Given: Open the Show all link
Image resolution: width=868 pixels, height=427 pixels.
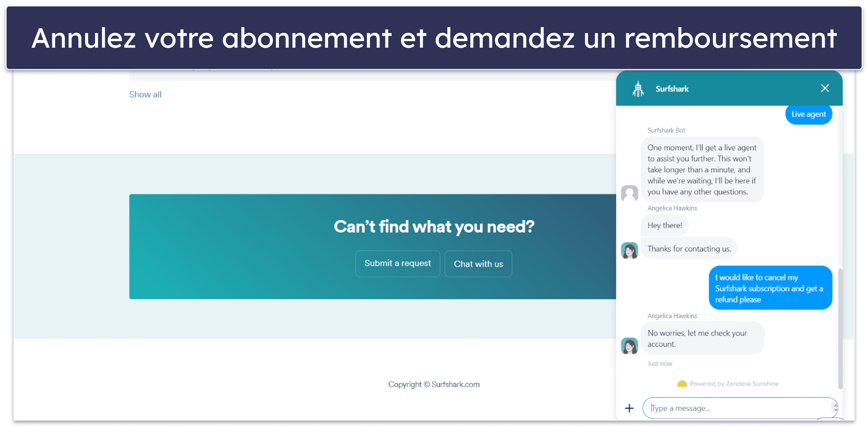Looking at the screenshot, I should pyautogui.click(x=145, y=94).
